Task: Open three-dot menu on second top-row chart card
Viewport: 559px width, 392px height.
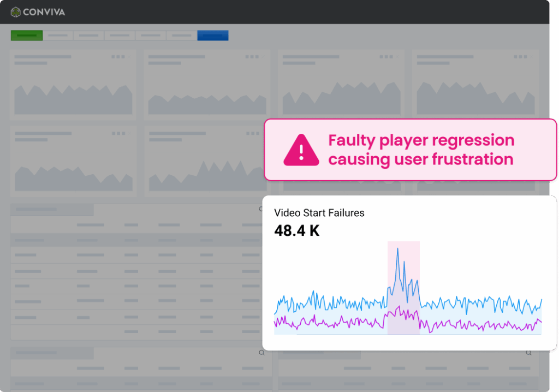Action: [x=252, y=57]
